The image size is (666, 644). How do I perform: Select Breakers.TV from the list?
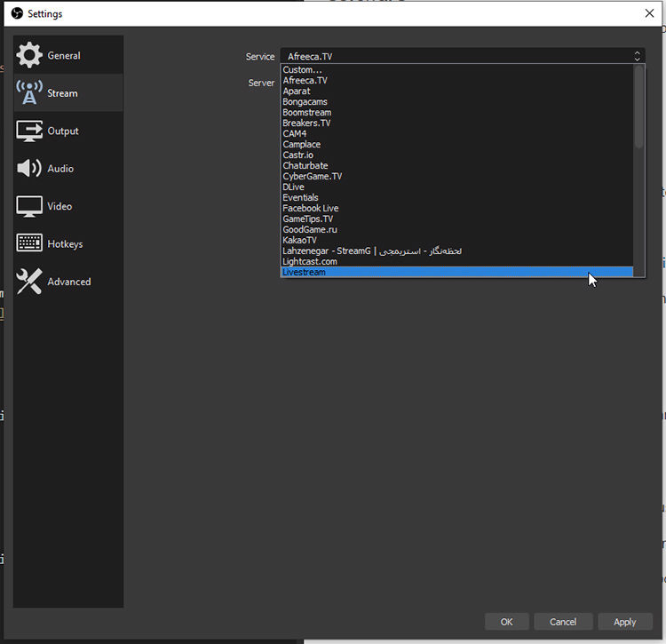pos(457,123)
